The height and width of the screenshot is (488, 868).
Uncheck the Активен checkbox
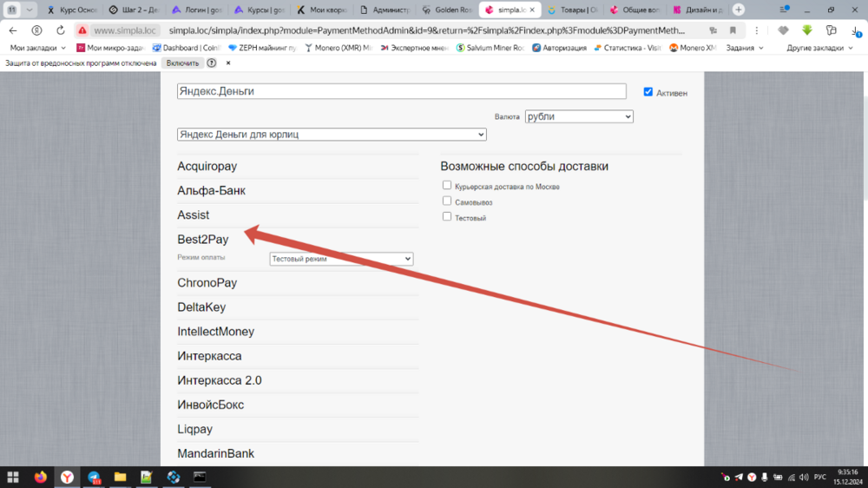click(x=648, y=92)
